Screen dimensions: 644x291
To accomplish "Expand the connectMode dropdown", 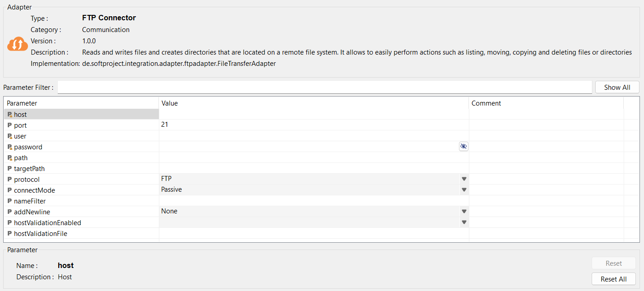I will [x=464, y=190].
